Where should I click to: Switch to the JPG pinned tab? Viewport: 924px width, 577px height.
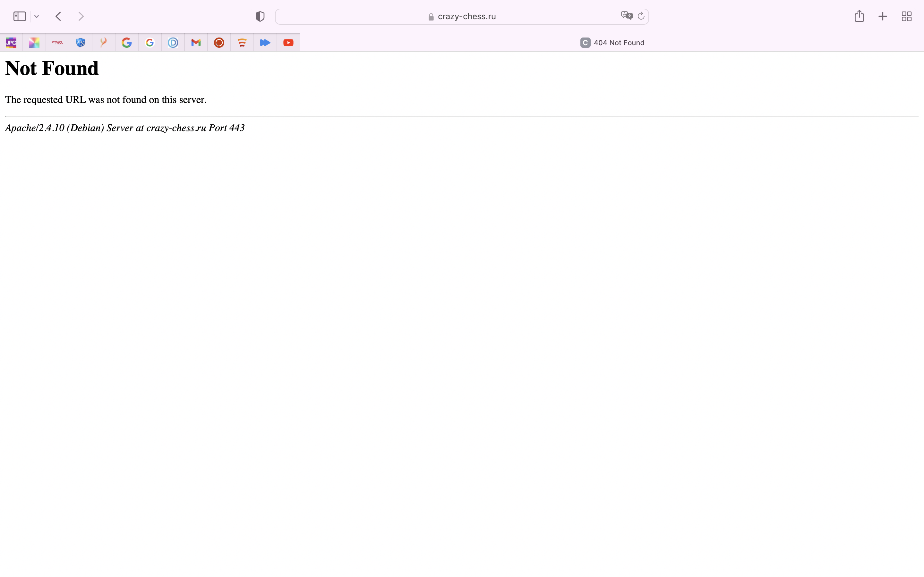point(12,43)
